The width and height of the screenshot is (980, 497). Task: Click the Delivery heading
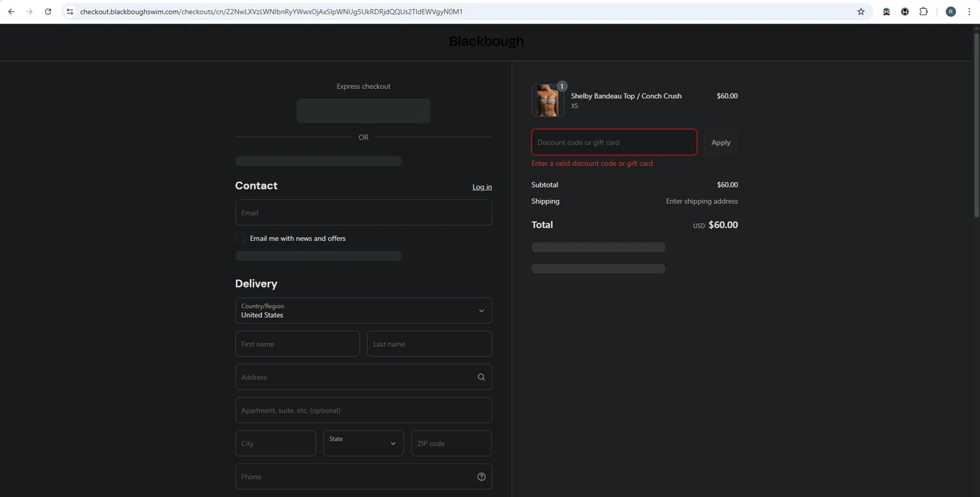(x=256, y=283)
